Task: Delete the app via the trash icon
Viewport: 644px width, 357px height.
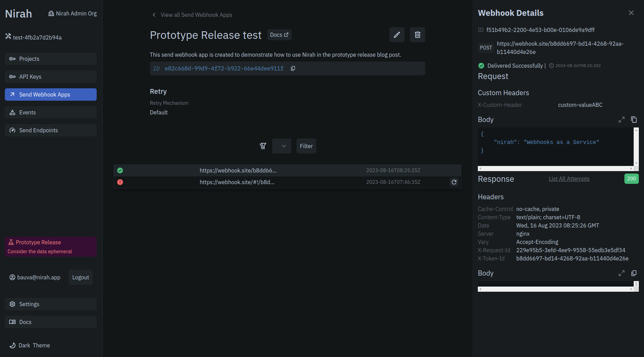Action: (417, 35)
